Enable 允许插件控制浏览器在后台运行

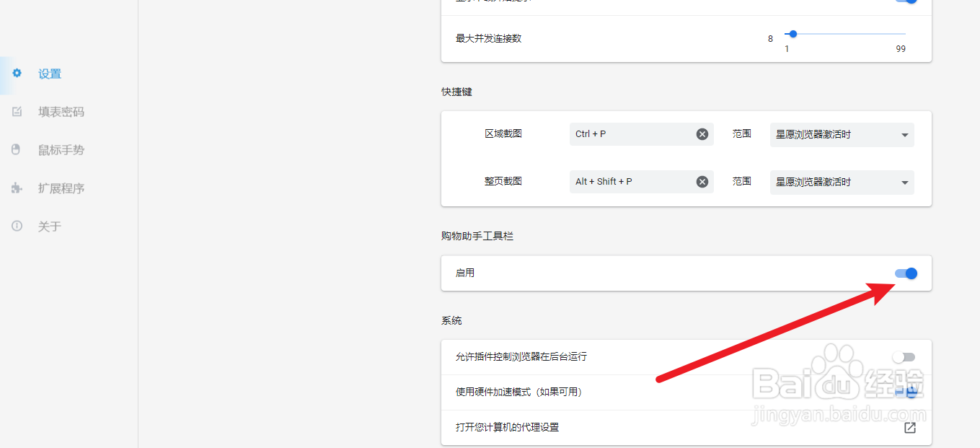pyautogui.click(x=904, y=356)
